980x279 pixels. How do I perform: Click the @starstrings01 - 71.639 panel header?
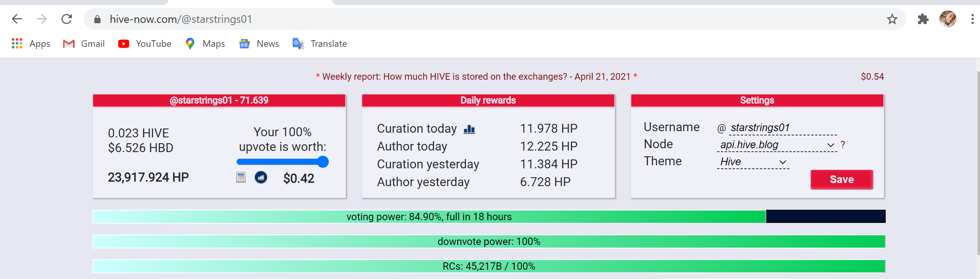click(219, 100)
